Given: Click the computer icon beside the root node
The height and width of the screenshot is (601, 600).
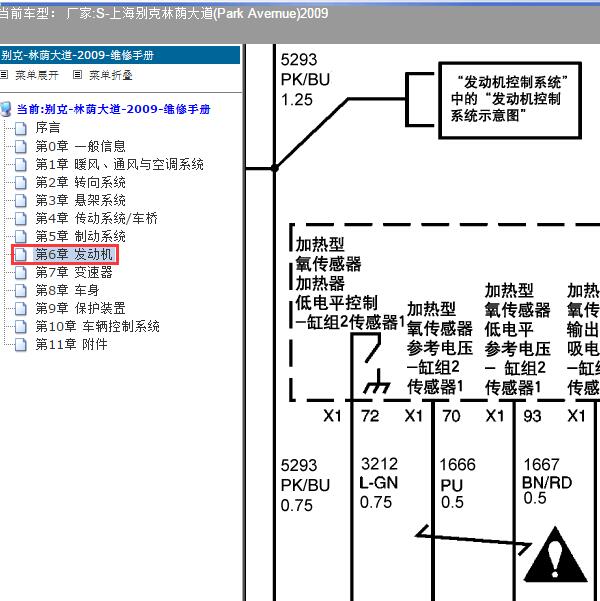Looking at the screenshot, I should click(x=6, y=109).
